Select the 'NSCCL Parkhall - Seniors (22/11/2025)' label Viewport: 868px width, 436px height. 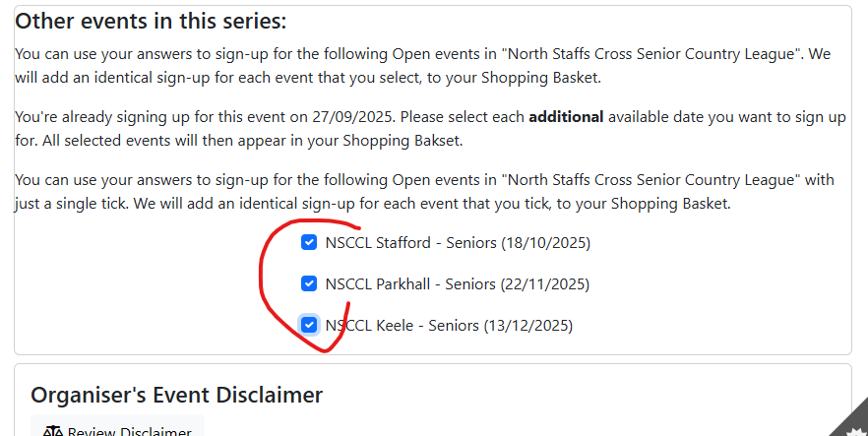[458, 284]
